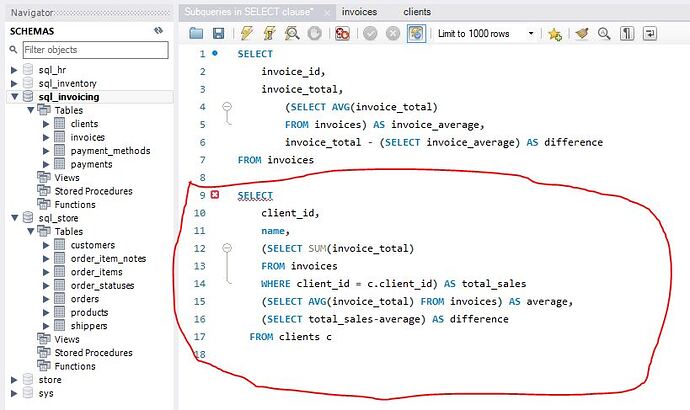Collapse the sql_store schema

point(15,218)
